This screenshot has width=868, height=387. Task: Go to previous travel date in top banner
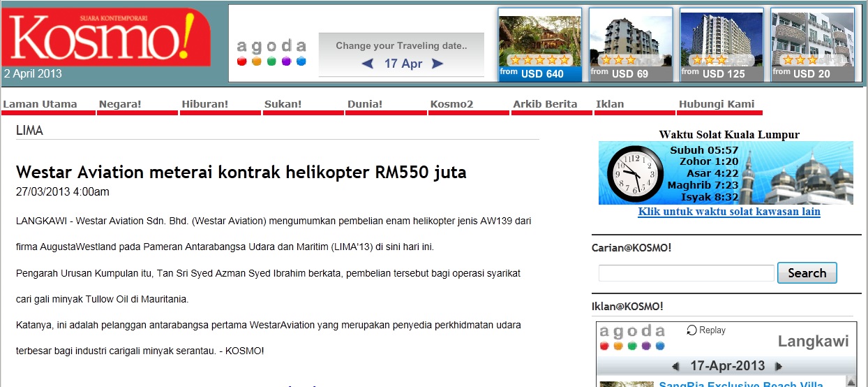pos(368,64)
